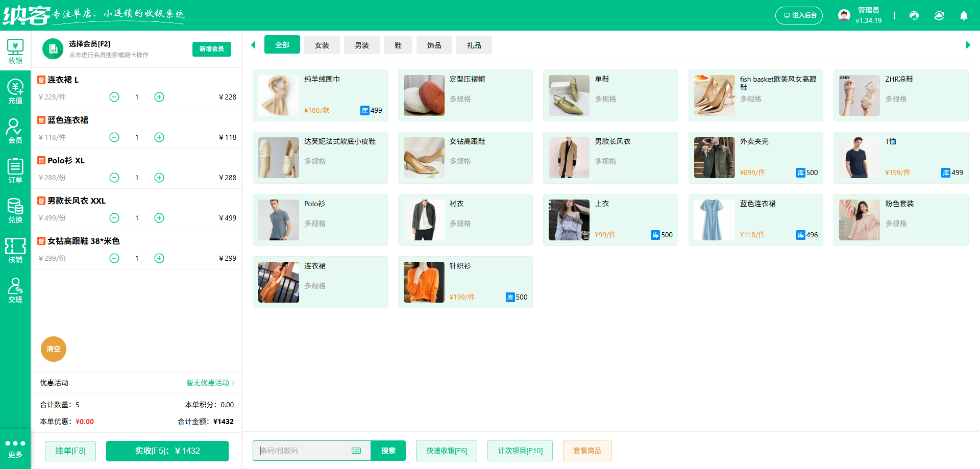980x469 pixels.
Task: View orders via the 订单 sidebar icon
Action: (x=15, y=170)
